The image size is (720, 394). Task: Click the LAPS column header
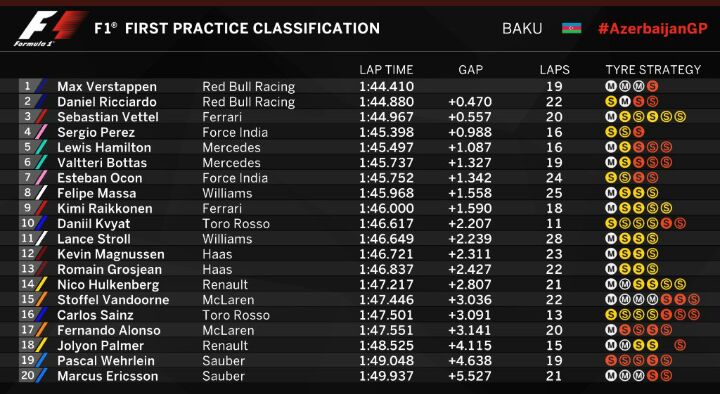pos(554,70)
